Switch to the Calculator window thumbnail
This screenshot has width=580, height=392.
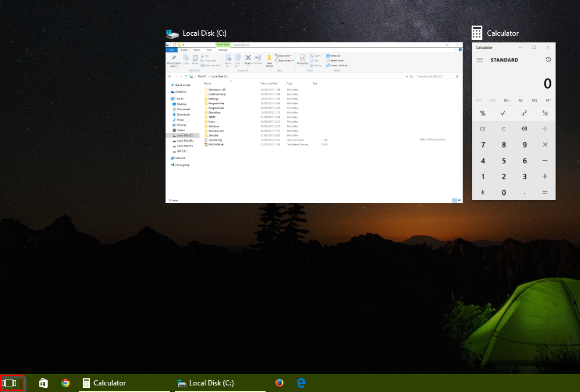click(x=514, y=122)
